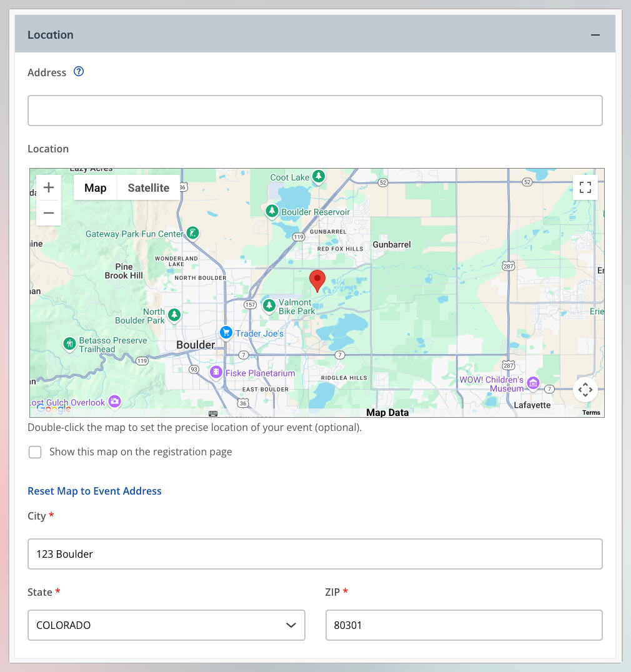This screenshot has width=631, height=672.
Task: Click the Coot Lake park marker
Action: point(318,177)
